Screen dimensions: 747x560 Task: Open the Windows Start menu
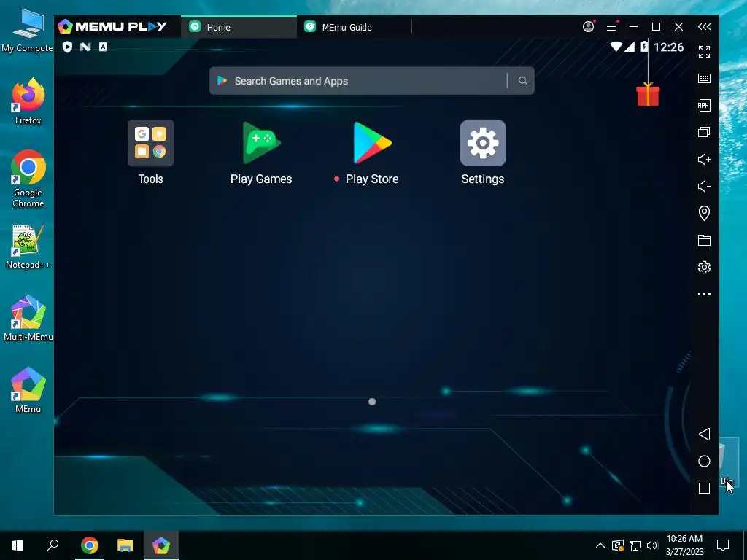click(18, 545)
